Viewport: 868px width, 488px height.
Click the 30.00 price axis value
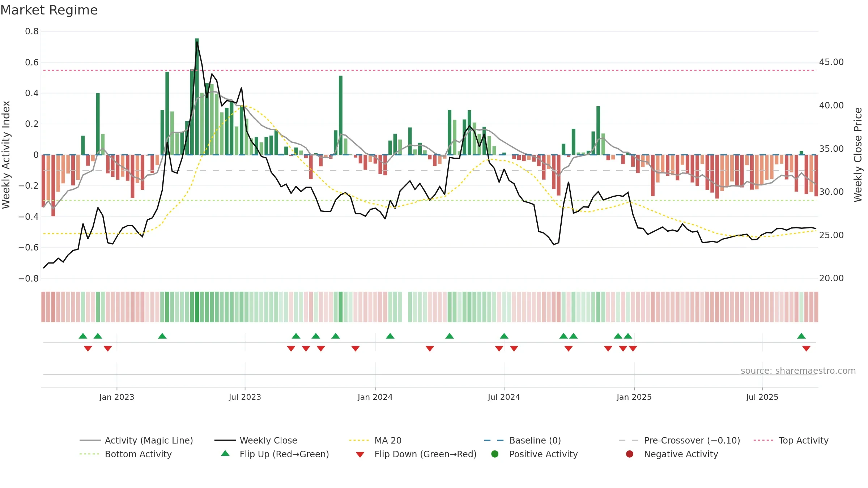831,192
